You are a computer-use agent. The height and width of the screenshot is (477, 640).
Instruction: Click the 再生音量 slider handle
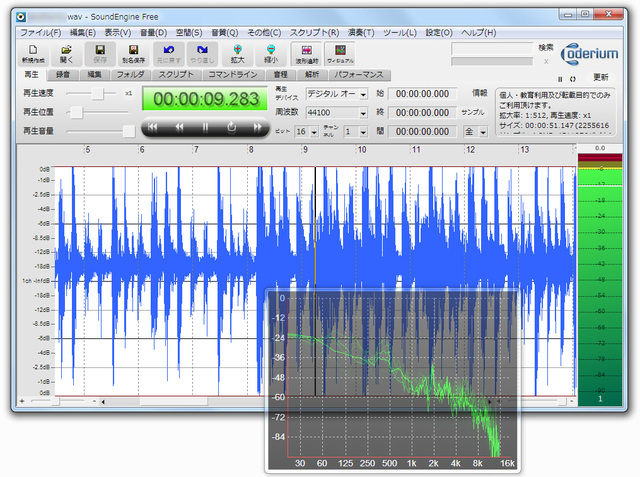(129, 131)
